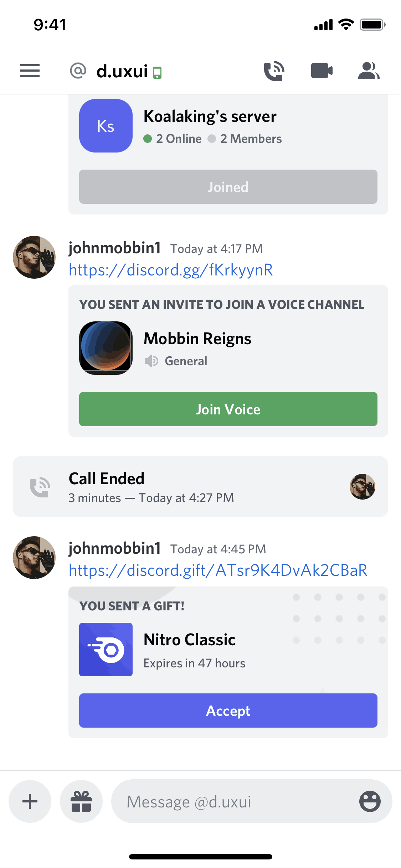Tap the Mobbin Reigns server icon
Screen dimensions: 401x868
[106, 348]
